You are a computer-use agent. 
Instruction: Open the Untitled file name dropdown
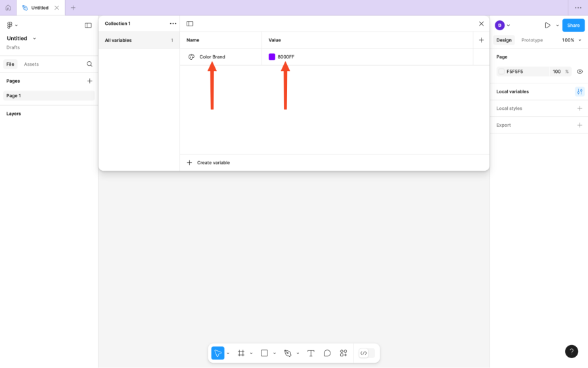pyautogui.click(x=35, y=38)
